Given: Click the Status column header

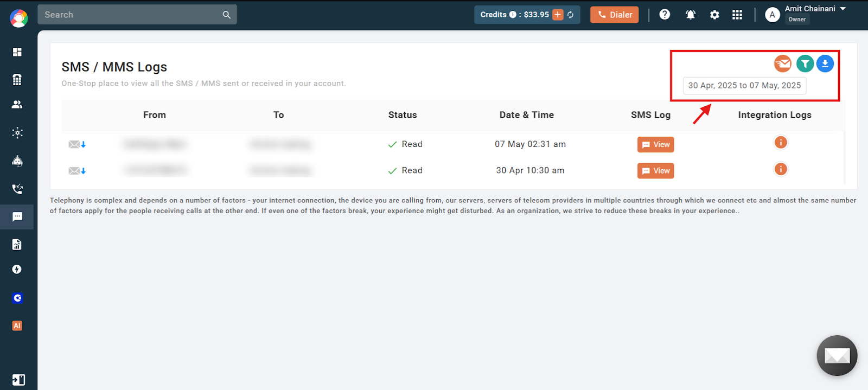Looking at the screenshot, I should point(403,115).
